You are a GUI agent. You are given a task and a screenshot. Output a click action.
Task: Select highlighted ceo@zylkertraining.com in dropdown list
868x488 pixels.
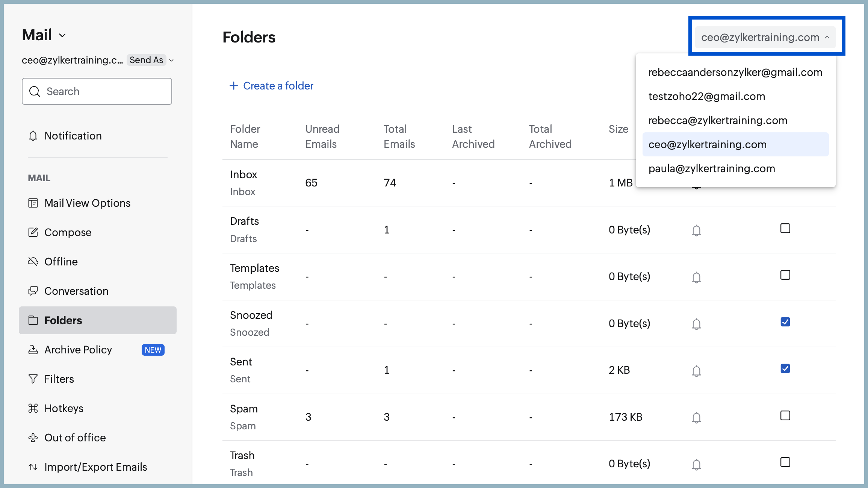pyautogui.click(x=735, y=144)
